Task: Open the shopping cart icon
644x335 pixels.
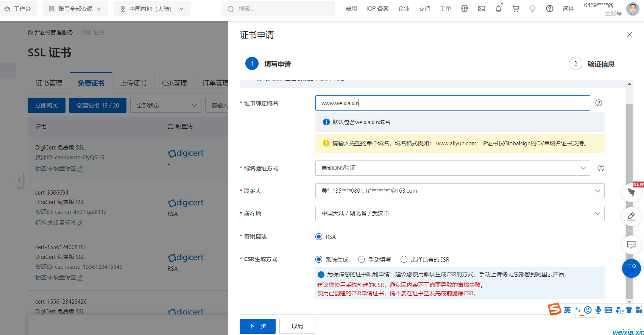Action: point(516,8)
